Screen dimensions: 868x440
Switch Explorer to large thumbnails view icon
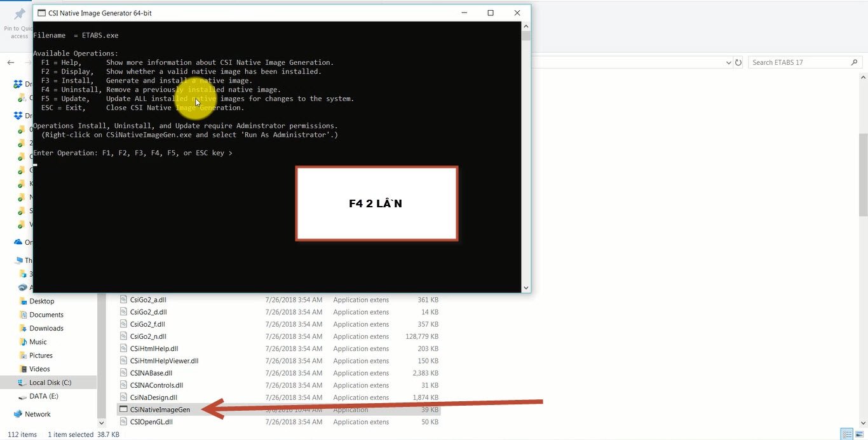click(858, 434)
